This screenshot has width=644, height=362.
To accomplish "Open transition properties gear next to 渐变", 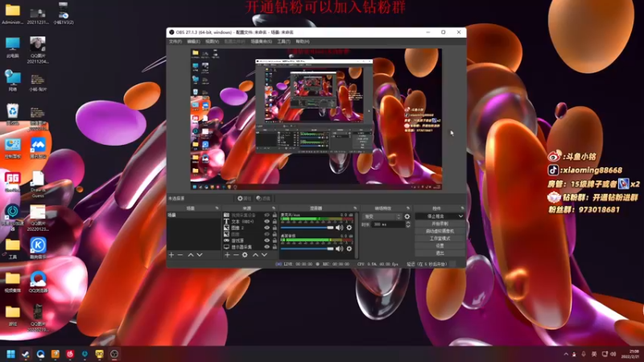I will pos(407,216).
